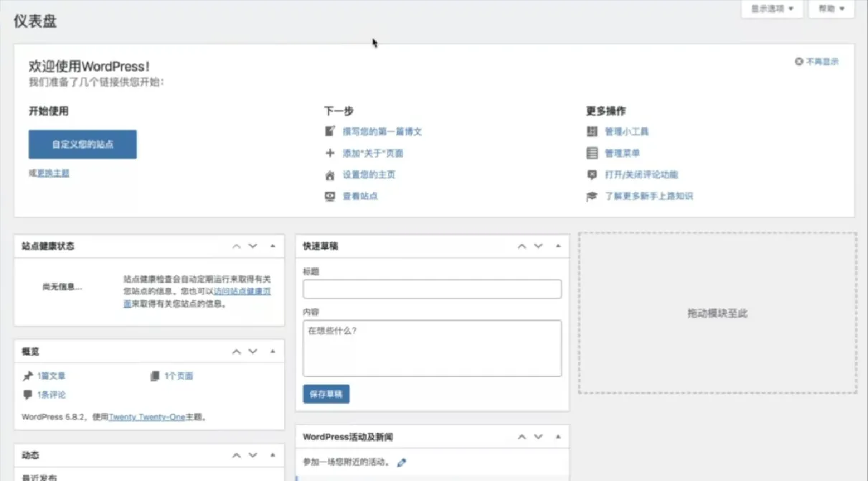868x481 pixels.
Task: Click the edit pencil icon in WordPress活动及新闻
Action: (401, 462)
